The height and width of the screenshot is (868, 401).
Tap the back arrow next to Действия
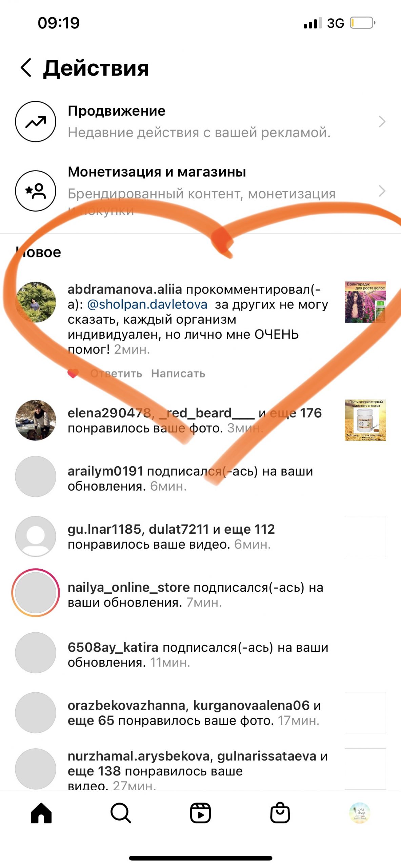pyautogui.click(x=26, y=67)
